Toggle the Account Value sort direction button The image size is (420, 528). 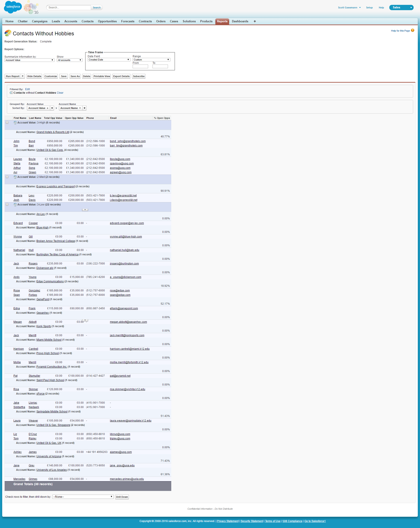tap(38, 108)
